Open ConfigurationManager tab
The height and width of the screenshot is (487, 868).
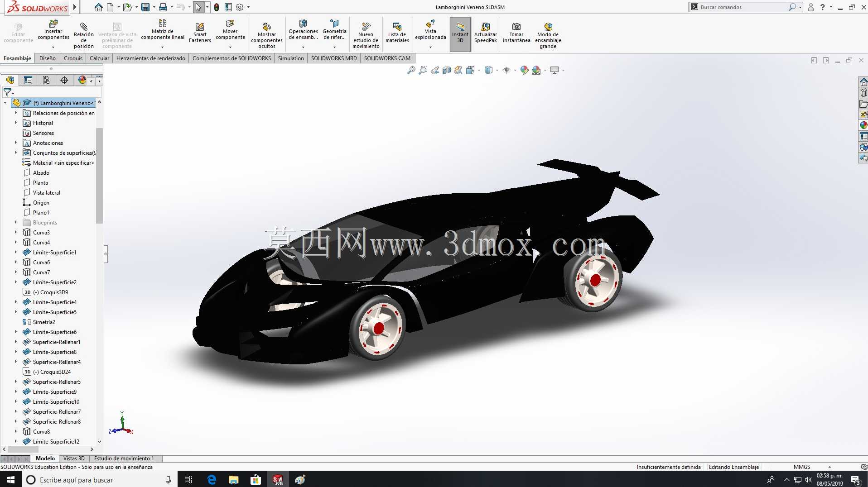click(x=46, y=80)
